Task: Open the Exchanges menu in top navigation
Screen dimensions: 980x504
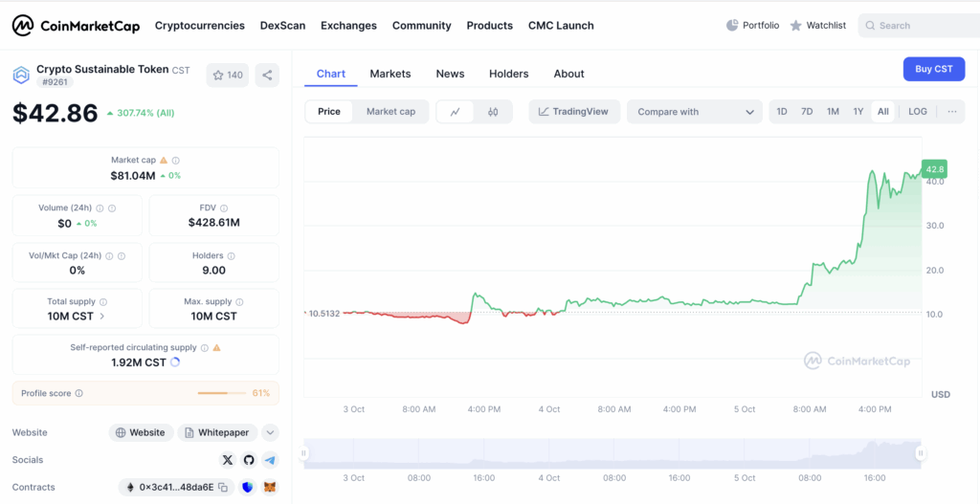Action: click(x=348, y=26)
